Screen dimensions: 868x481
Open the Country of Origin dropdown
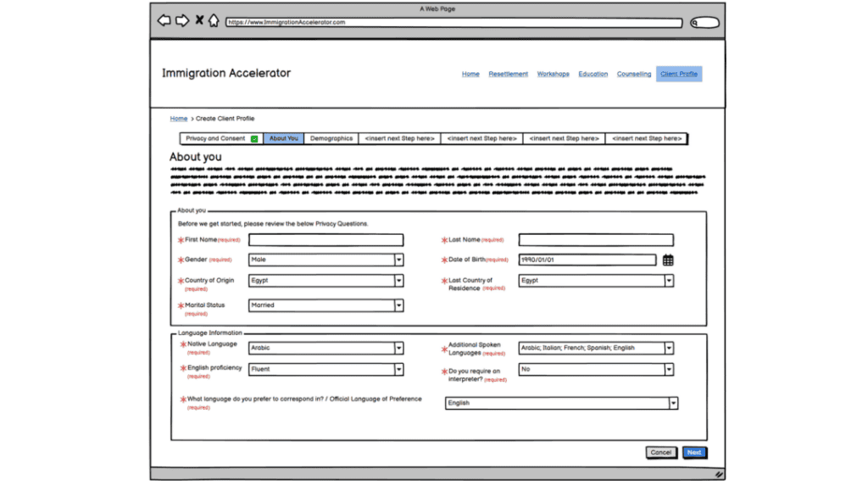point(398,281)
